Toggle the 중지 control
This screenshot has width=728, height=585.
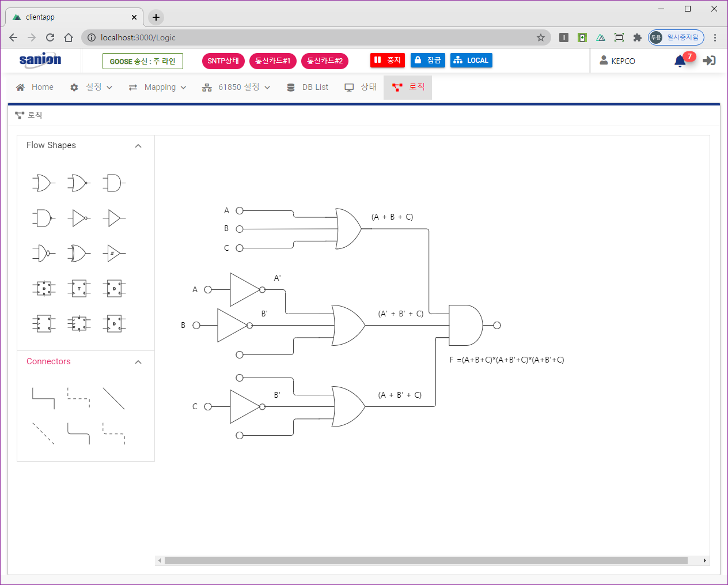click(x=387, y=61)
